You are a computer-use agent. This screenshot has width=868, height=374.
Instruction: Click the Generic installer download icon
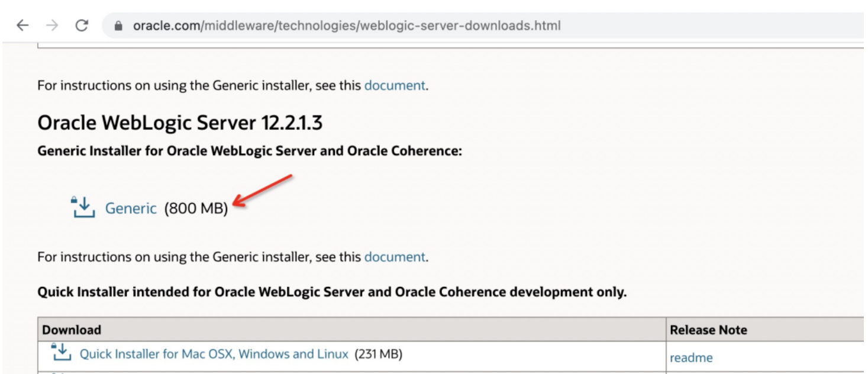coord(83,207)
